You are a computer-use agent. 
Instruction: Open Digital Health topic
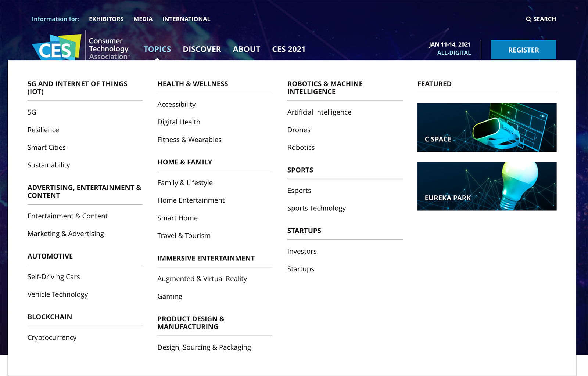click(179, 122)
